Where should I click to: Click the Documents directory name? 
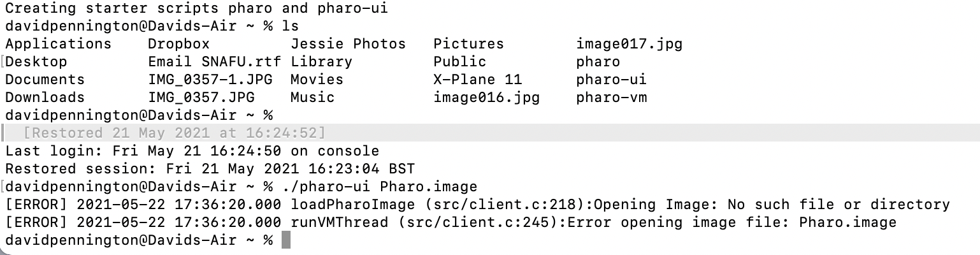tap(45, 80)
